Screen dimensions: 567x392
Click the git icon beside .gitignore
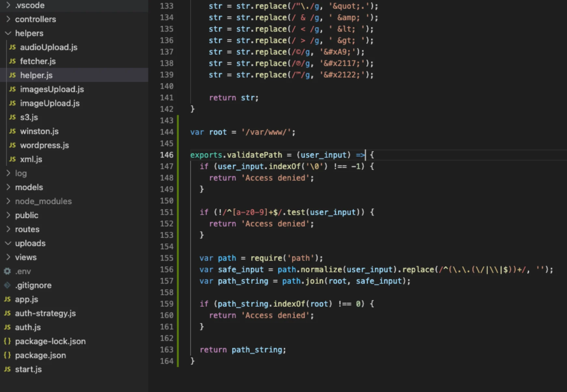tap(7, 285)
